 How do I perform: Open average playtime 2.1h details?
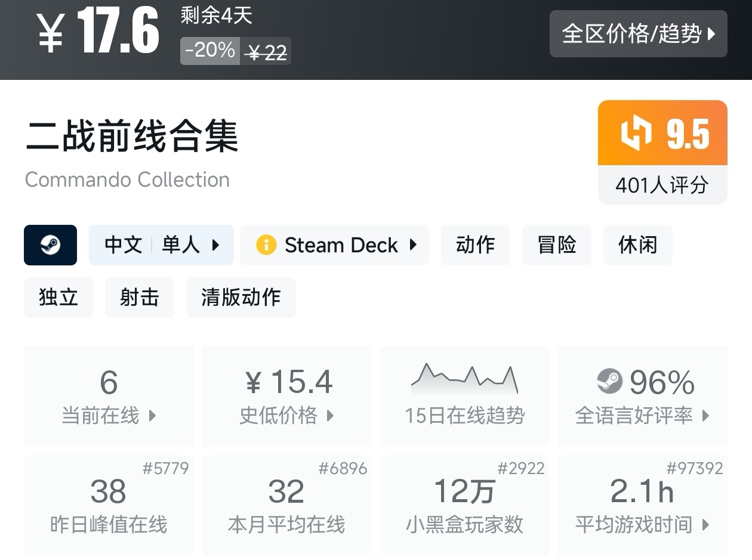[x=642, y=505]
